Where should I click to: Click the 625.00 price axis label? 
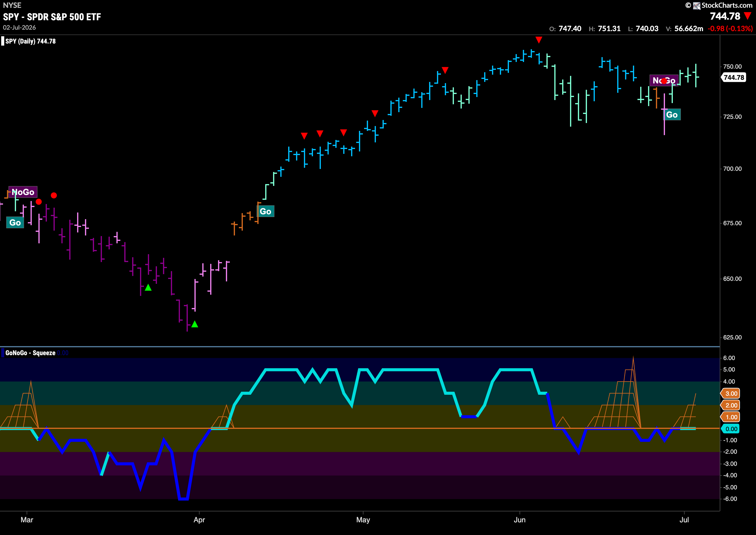coord(732,337)
